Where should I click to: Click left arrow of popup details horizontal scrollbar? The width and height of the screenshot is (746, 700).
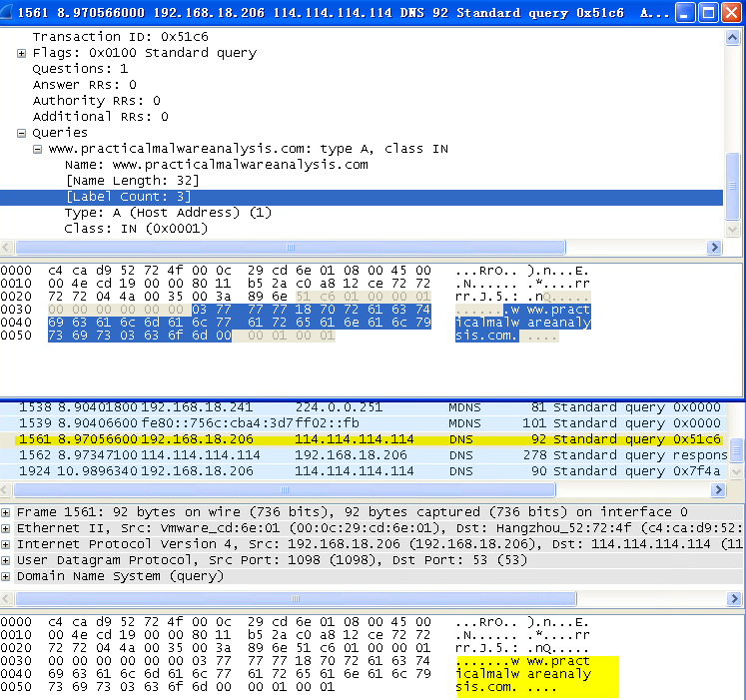[x=7, y=248]
